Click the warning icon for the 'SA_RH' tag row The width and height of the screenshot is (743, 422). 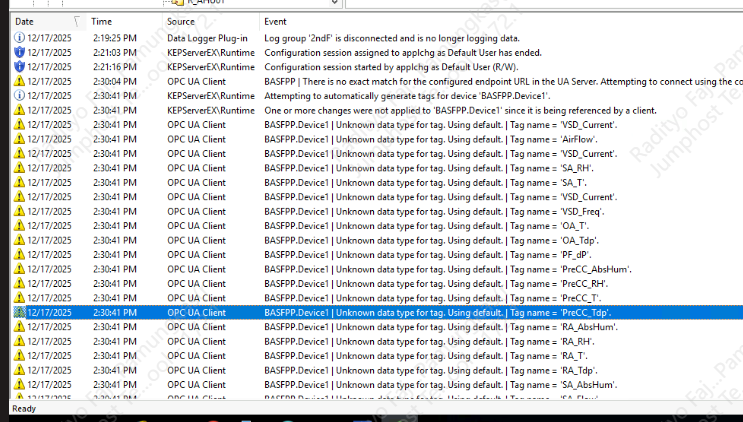[x=19, y=168]
